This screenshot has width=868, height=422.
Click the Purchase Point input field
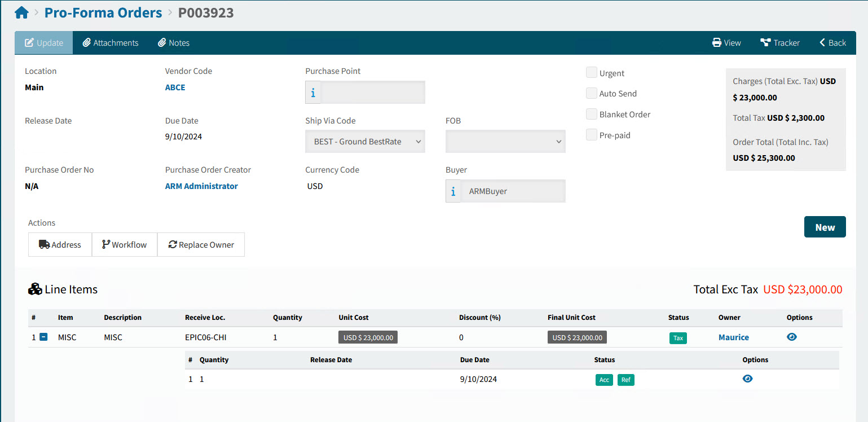(x=372, y=93)
